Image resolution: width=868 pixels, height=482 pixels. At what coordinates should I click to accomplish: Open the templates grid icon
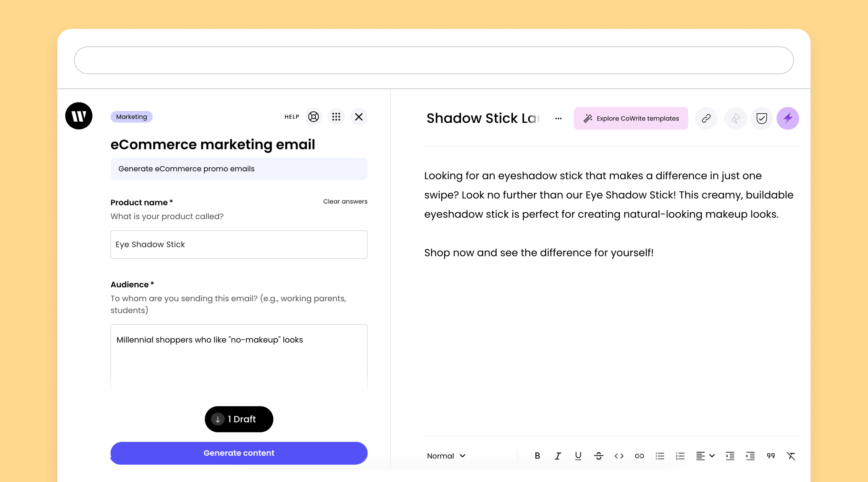tap(336, 117)
